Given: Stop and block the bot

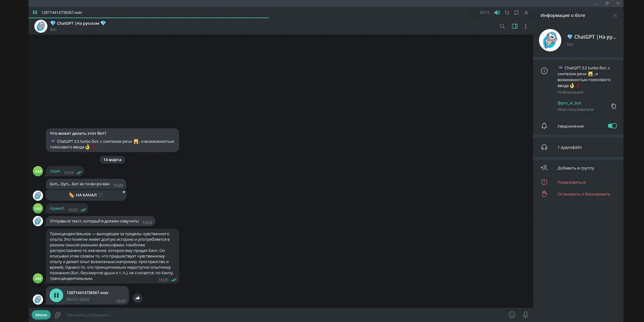Looking at the screenshot, I should pos(584,194).
